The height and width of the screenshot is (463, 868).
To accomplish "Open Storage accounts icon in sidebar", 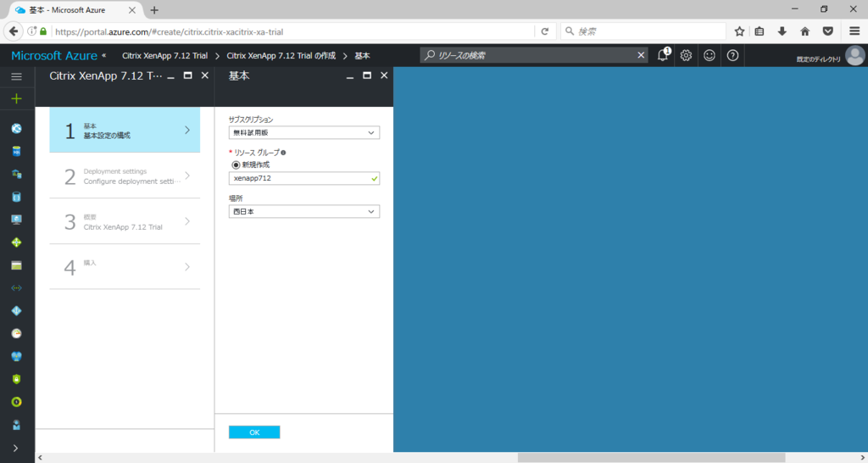I will 17,265.
